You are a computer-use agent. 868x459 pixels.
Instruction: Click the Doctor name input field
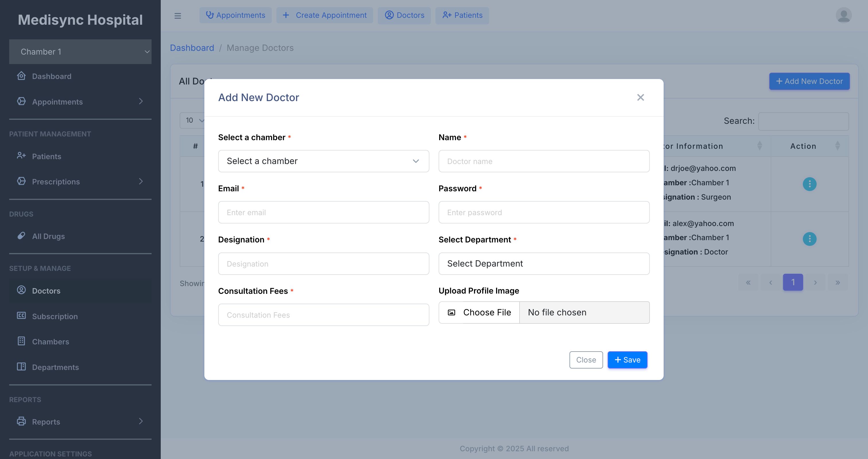[544, 161]
